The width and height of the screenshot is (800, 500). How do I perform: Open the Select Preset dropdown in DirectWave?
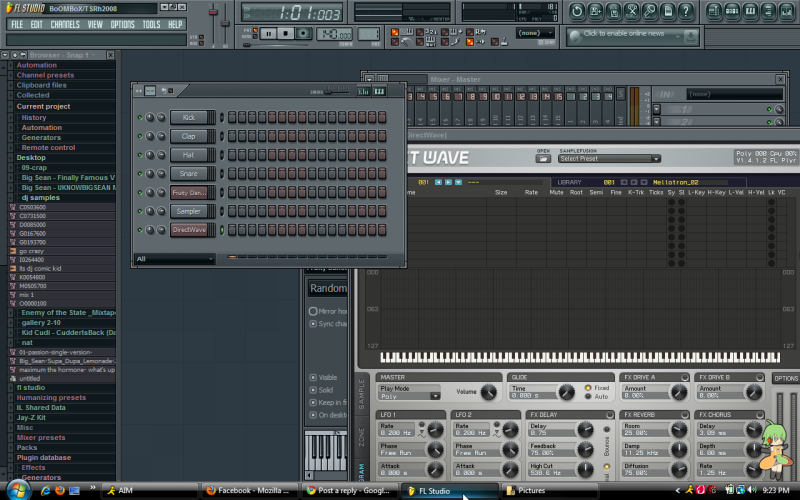609,158
